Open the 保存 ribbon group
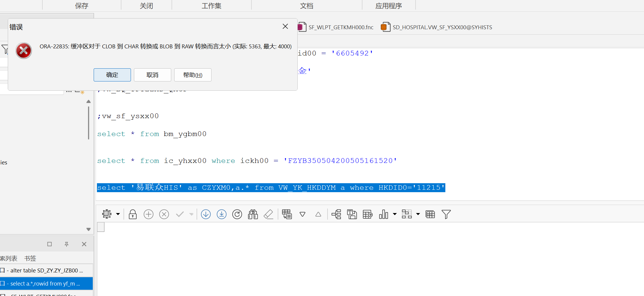This screenshot has width=644, height=296. click(x=82, y=6)
